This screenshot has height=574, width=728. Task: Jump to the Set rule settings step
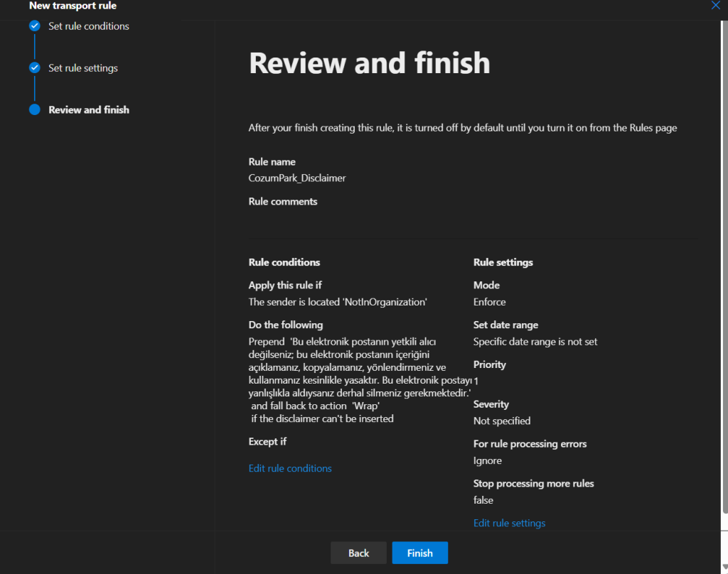[82, 68]
